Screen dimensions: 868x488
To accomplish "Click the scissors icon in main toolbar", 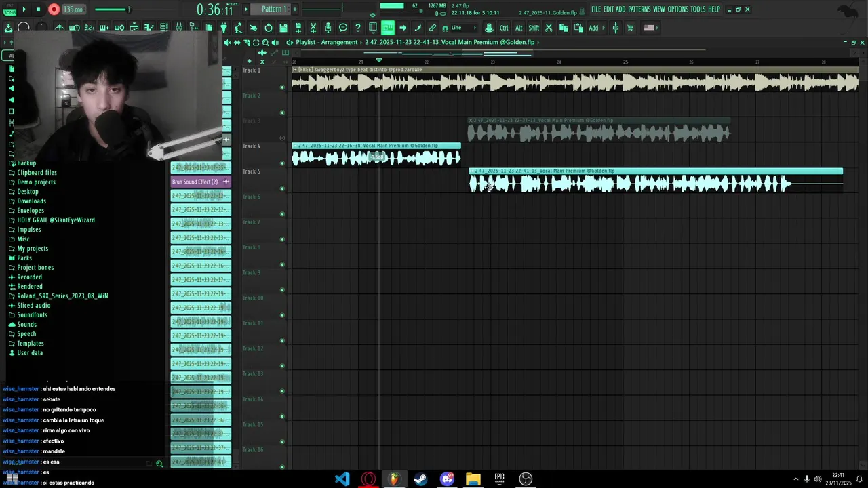I will 313,28.
